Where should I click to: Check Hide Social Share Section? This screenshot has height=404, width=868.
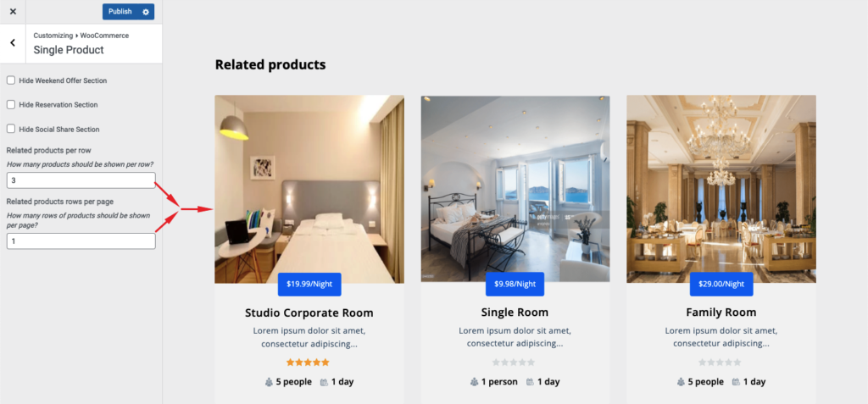[10, 129]
